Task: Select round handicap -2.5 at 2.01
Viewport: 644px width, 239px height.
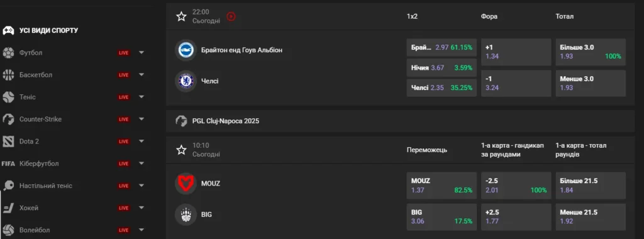Action: (516, 186)
